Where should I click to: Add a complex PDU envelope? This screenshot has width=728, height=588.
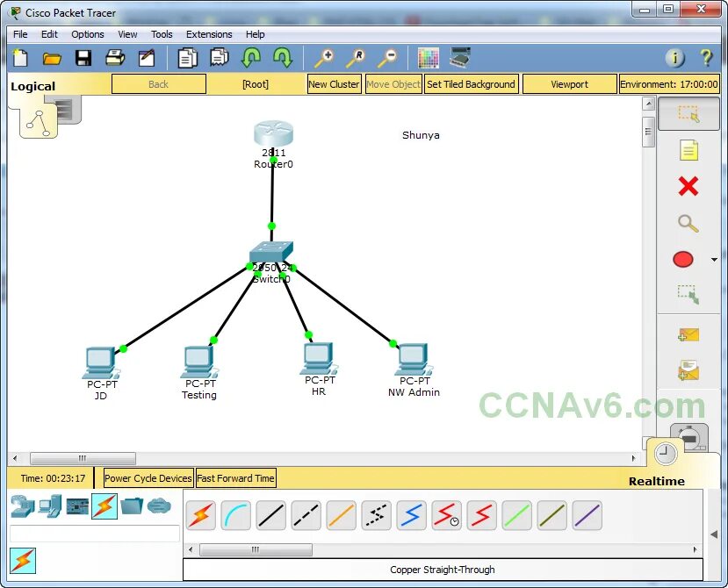688,370
